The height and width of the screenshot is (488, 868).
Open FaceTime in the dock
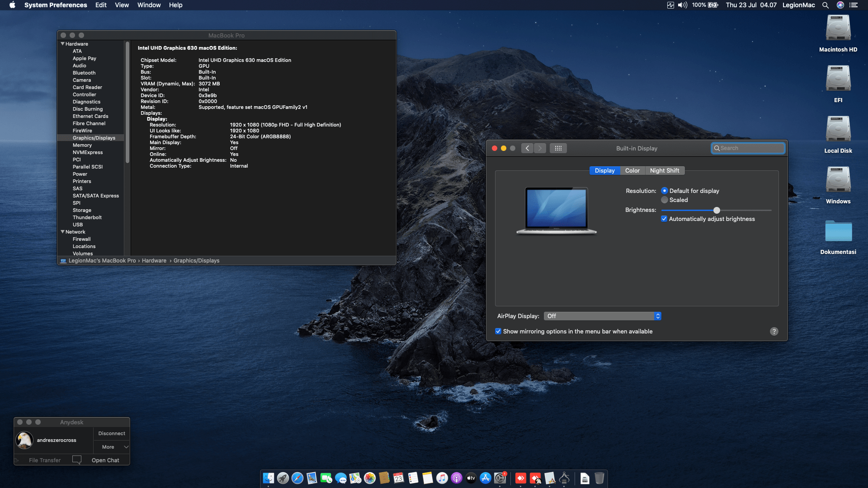326,478
